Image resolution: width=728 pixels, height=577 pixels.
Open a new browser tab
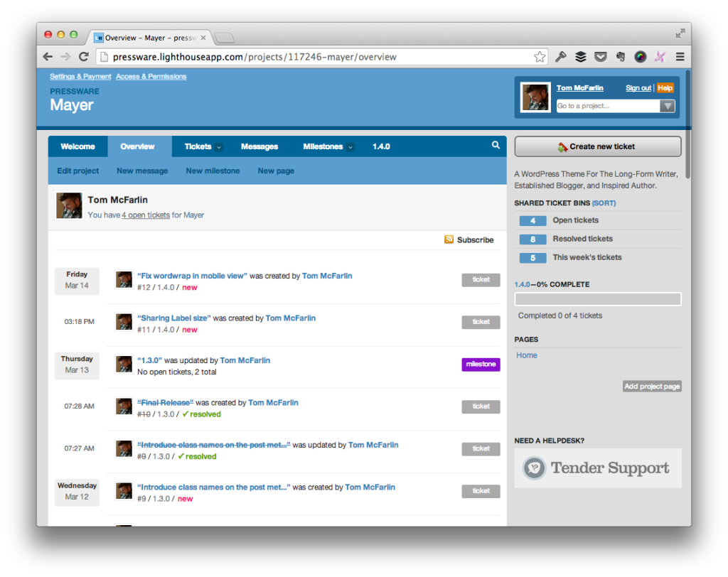point(225,38)
